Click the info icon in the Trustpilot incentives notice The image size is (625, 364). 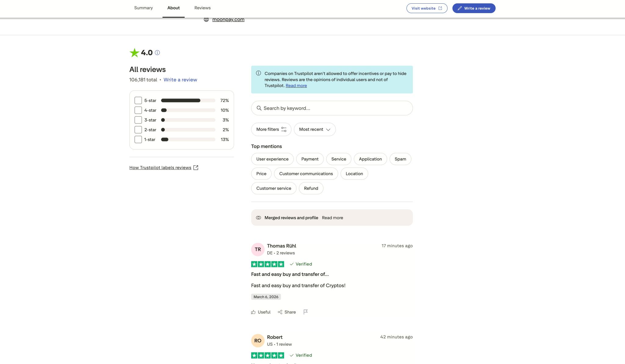tap(258, 73)
